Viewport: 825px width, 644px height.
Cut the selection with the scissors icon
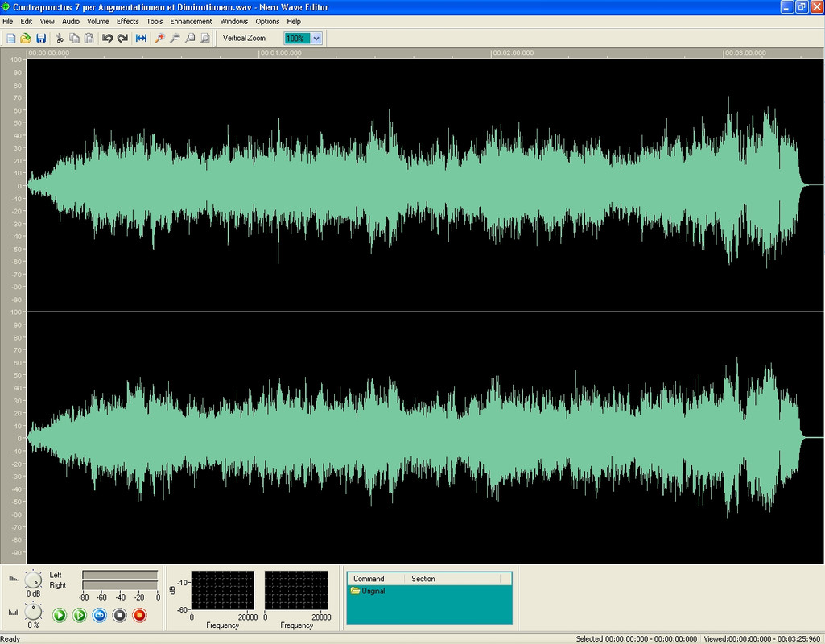59,39
